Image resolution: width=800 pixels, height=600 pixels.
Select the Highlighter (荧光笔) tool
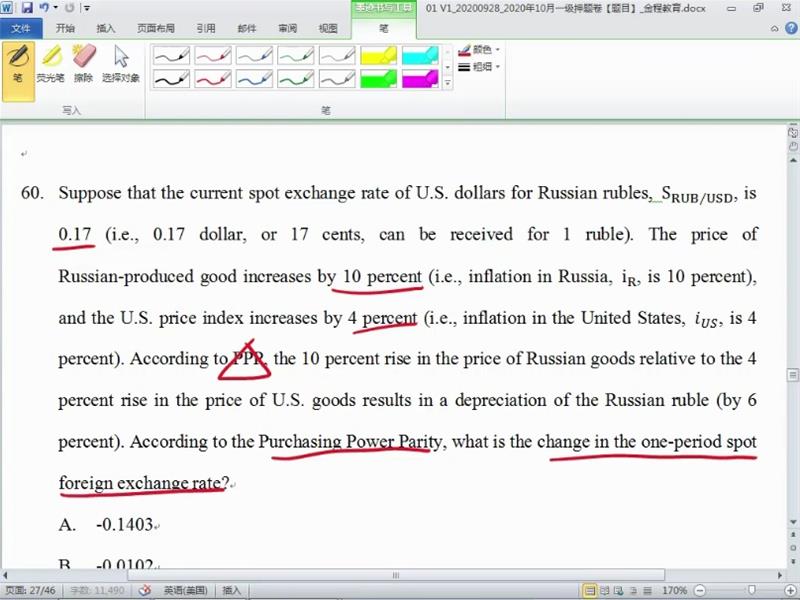click(50, 63)
